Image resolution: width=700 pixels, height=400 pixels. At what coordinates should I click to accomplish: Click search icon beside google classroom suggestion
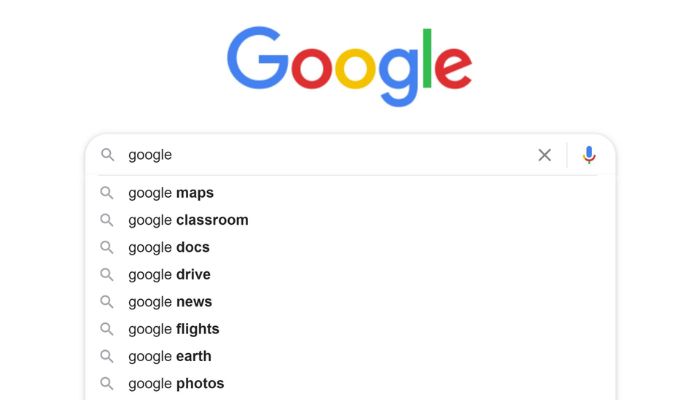(107, 220)
